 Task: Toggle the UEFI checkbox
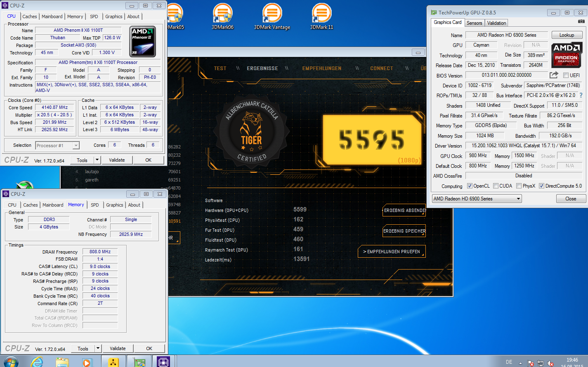[x=565, y=75]
